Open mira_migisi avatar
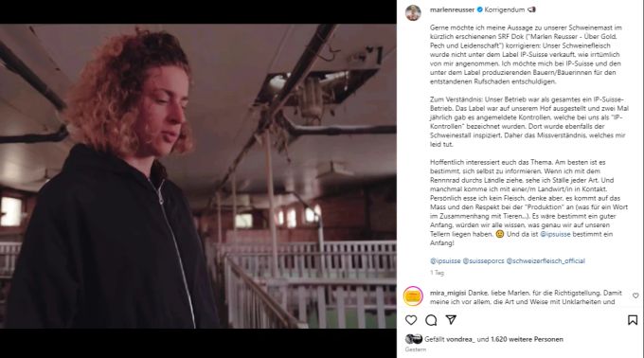The width and height of the screenshot is (644, 358). pos(413,296)
